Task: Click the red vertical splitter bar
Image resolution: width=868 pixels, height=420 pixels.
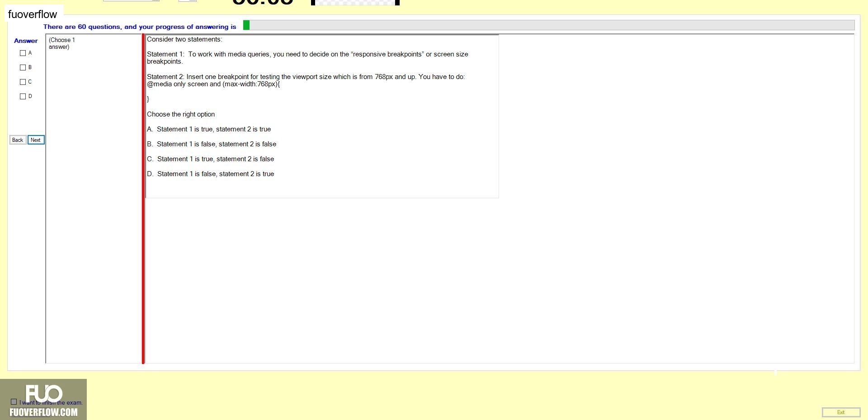Action: pyautogui.click(x=143, y=199)
